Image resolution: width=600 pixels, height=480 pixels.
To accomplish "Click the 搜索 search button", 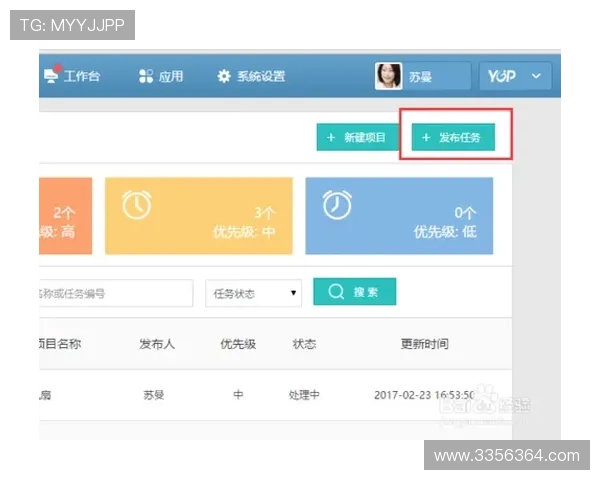I will tap(355, 292).
